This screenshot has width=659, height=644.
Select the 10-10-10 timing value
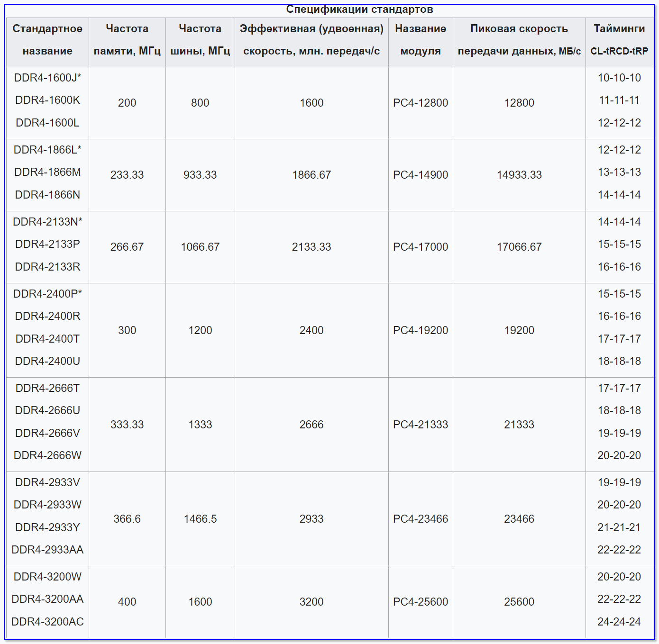[619, 78]
